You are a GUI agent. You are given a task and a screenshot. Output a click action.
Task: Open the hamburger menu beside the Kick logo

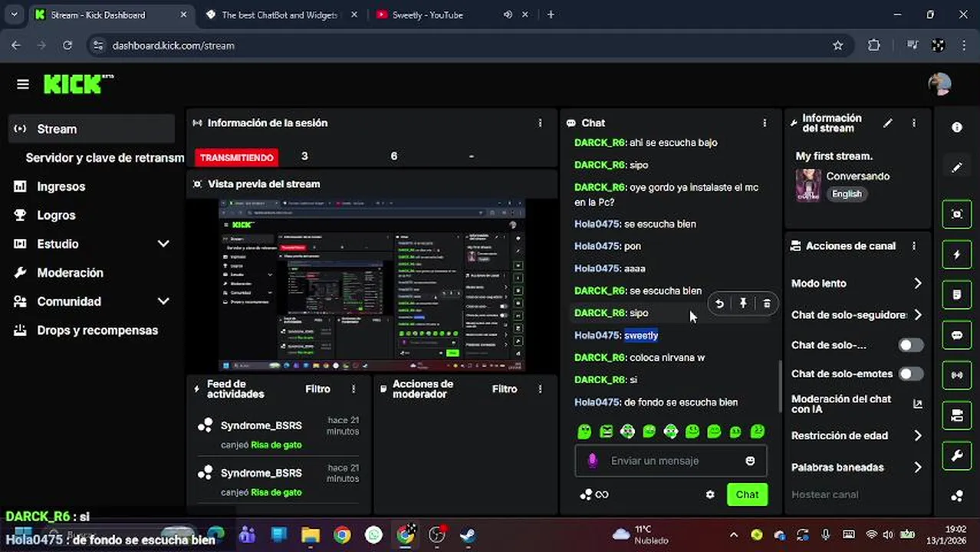click(x=22, y=84)
